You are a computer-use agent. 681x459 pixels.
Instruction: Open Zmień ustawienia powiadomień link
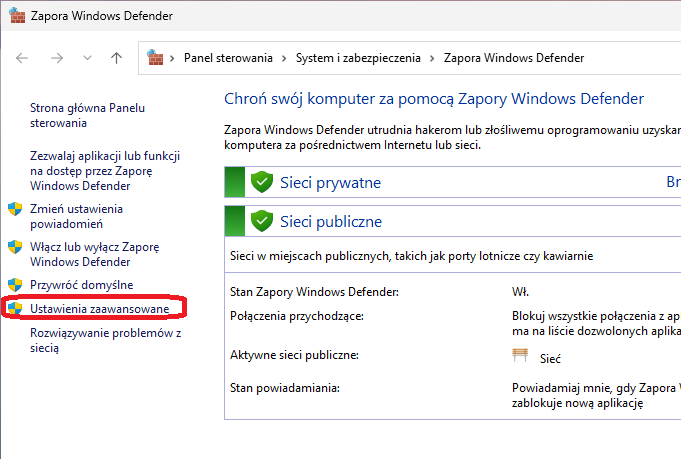(x=76, y=216)
